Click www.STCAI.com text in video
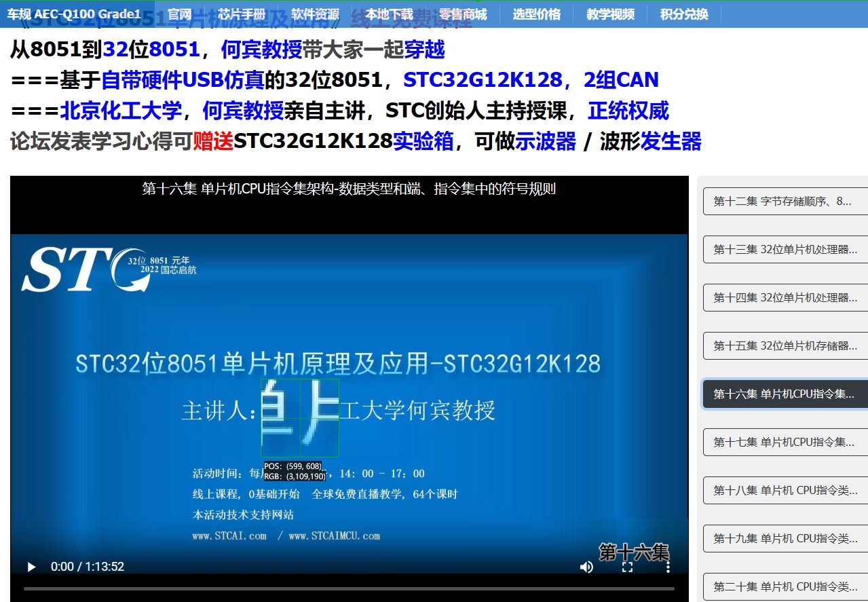This screenshot has height=602, width=868. point(229,535)
